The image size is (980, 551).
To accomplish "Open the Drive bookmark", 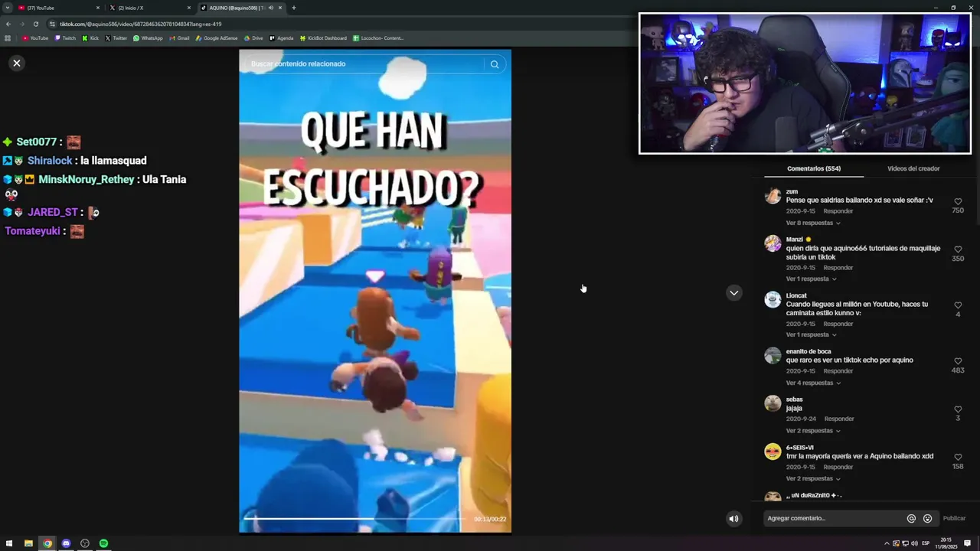I will click(x=253, y=38).
